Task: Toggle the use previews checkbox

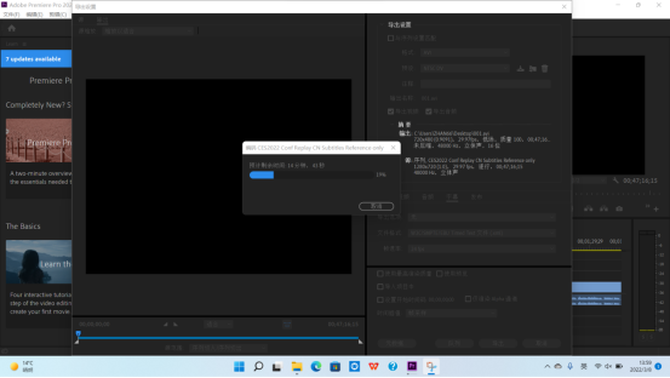Action: [x=439, y=273]
